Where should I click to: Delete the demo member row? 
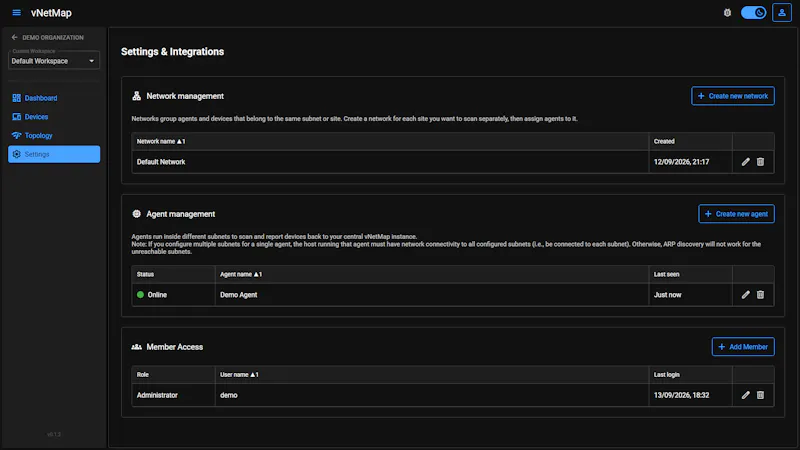[760, 395]
